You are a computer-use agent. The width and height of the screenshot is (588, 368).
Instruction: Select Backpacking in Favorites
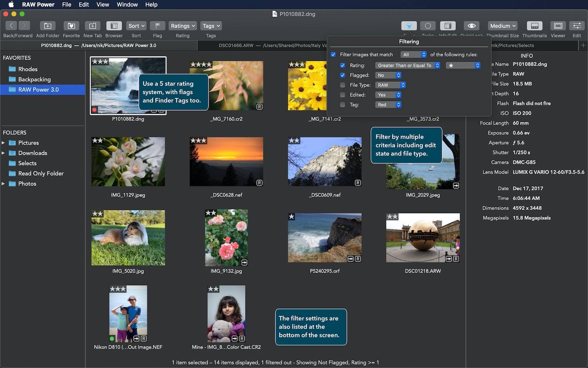tap(42, 79)
